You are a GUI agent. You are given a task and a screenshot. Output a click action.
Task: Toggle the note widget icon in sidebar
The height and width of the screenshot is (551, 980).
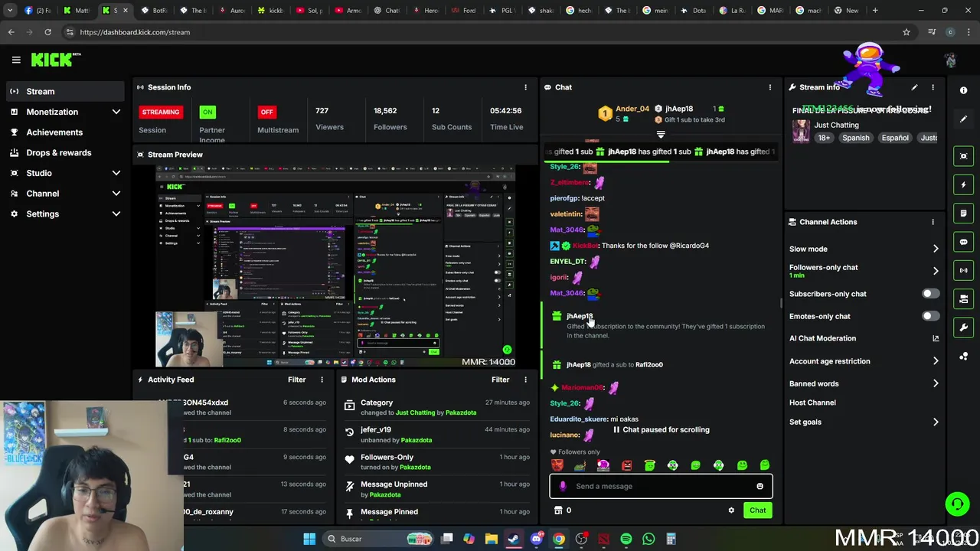[x=963, y=213]
